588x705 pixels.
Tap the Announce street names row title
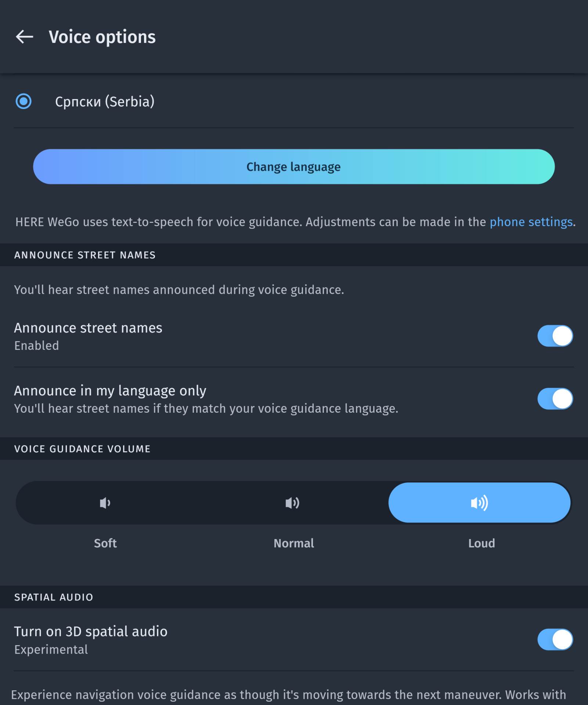(88, 328)
